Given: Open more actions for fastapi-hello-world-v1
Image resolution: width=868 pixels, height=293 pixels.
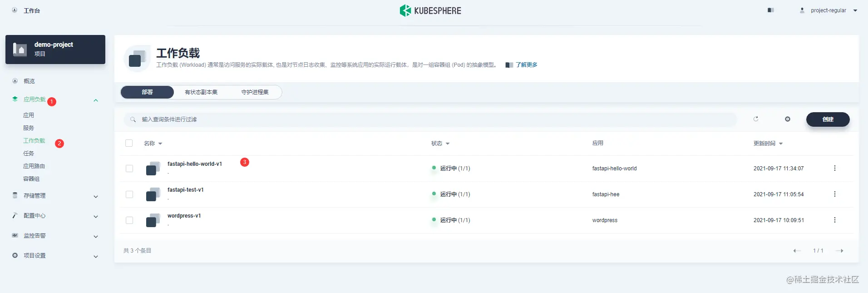Looking at the screenshot, I should coord(834,168).
